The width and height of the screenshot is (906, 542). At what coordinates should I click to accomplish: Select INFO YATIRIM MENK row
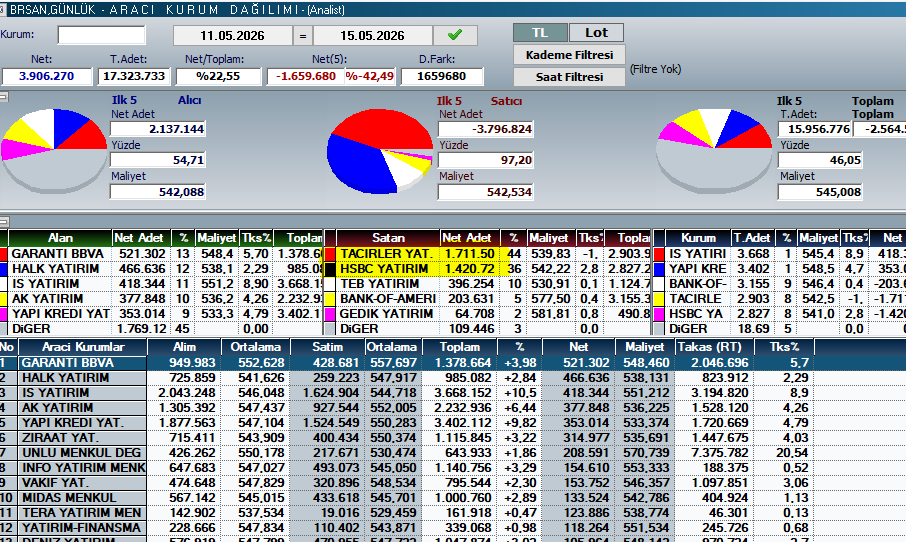click(407, 468)
